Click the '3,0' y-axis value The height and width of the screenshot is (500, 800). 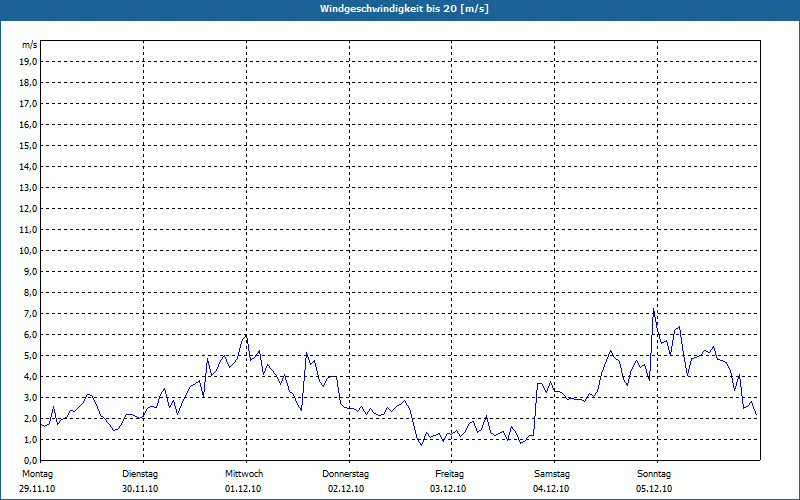(30, 397)
